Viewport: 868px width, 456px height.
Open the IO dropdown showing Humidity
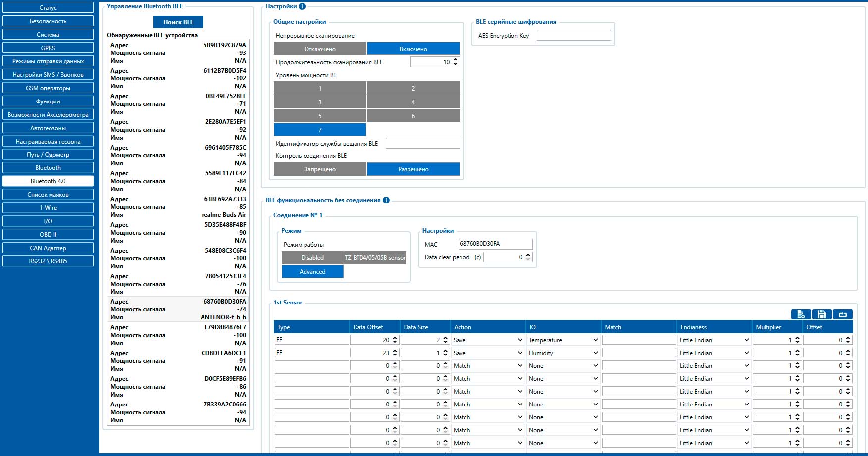tap(563, 353)
